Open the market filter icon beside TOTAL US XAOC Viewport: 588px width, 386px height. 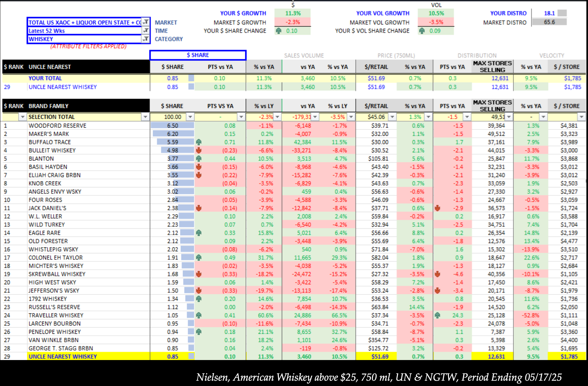[x=145, y=22]
